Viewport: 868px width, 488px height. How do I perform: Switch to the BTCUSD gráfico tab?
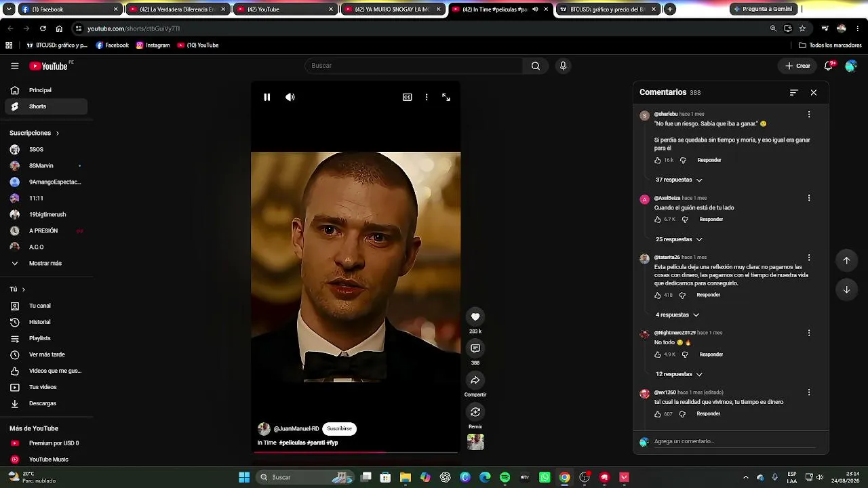pos(608,9)
